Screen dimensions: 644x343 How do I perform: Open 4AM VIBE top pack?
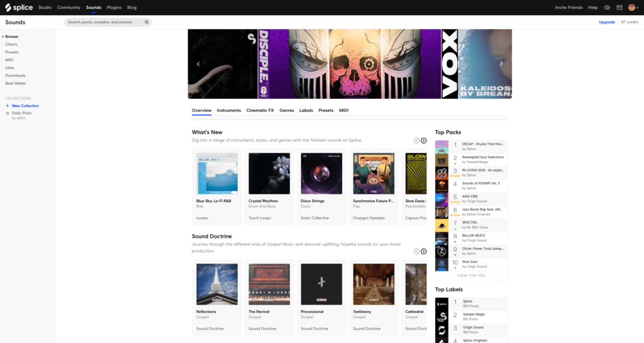[471, 199]
